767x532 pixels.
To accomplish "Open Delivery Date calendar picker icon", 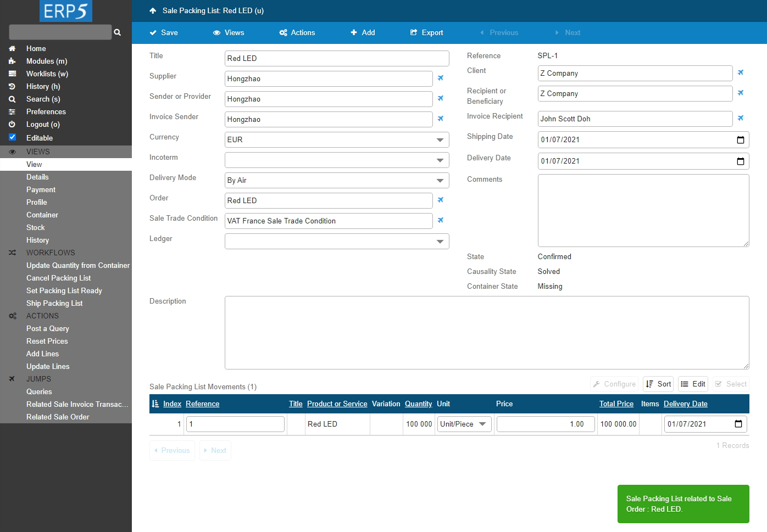I will click(741, 161).
